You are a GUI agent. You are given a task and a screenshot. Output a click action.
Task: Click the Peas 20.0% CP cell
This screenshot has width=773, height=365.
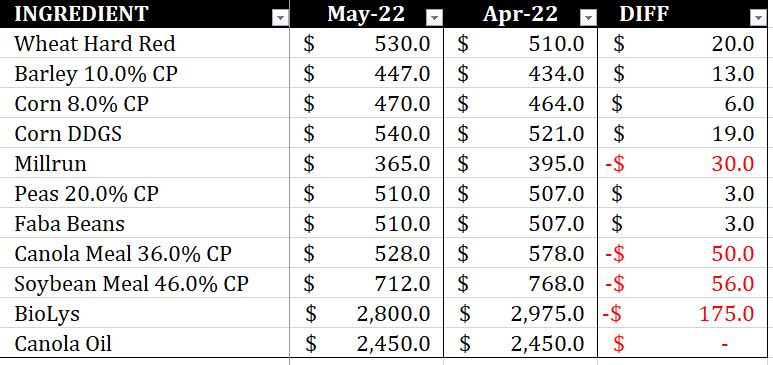tap(144, 193)
